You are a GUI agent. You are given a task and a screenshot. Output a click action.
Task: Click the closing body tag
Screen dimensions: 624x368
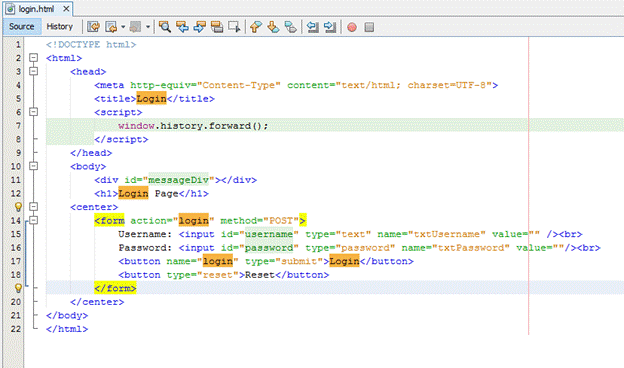(x=67, y=315)
